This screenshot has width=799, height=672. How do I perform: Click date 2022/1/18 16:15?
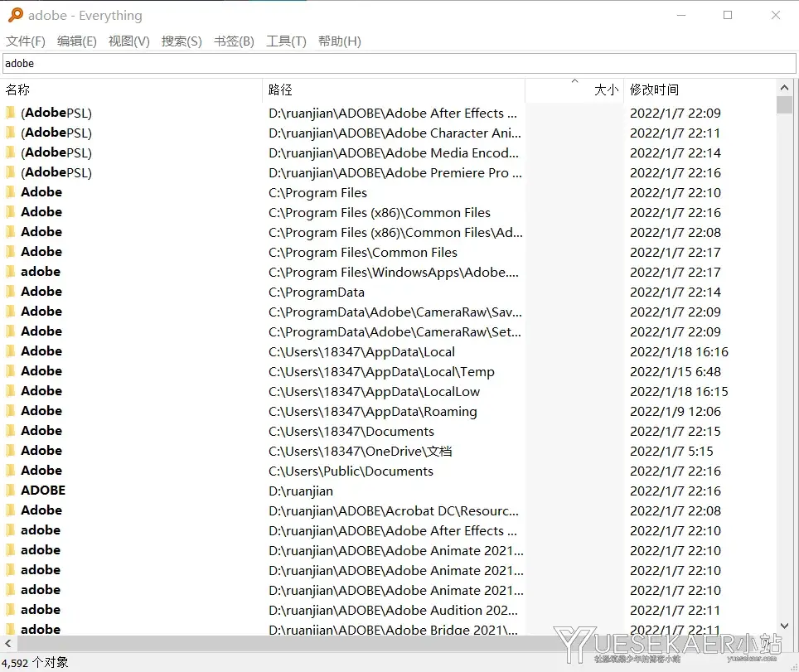[x=679, y=392]
